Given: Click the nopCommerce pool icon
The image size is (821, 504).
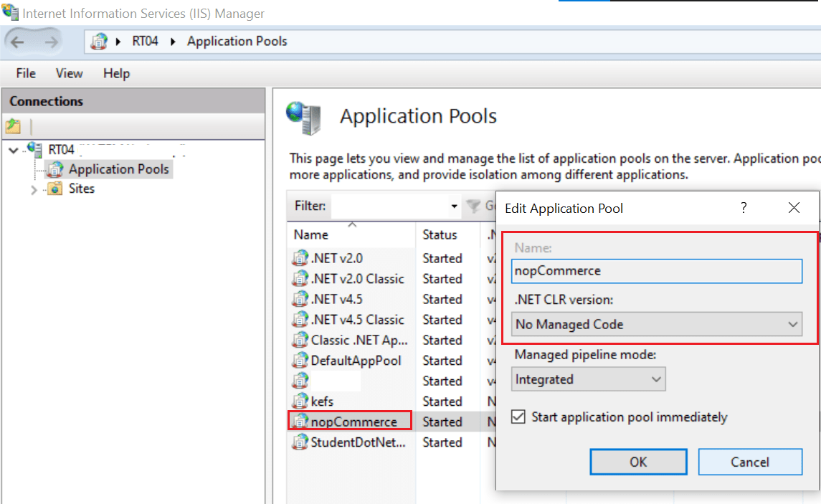Looking at the screenshot, I should coord(300,422).
